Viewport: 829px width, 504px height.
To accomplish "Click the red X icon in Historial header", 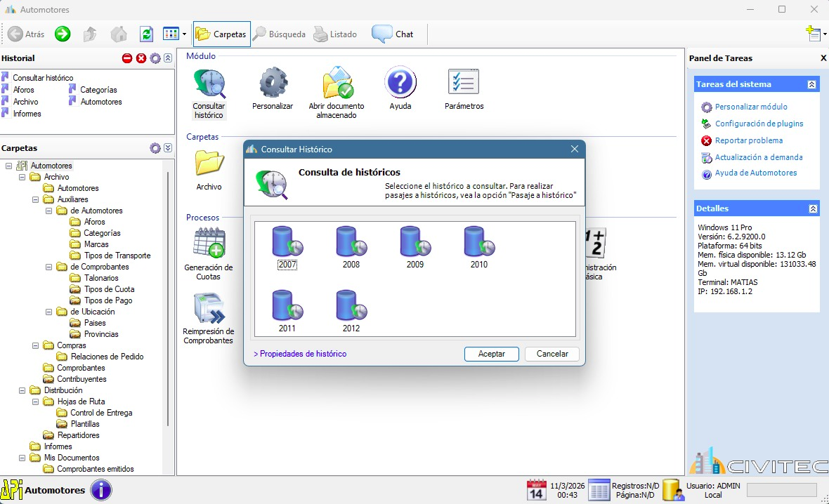I will (141, 58).
